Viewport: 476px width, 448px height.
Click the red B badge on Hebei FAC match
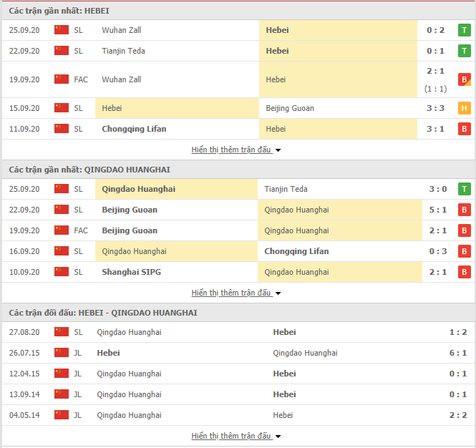pos(464,79)
